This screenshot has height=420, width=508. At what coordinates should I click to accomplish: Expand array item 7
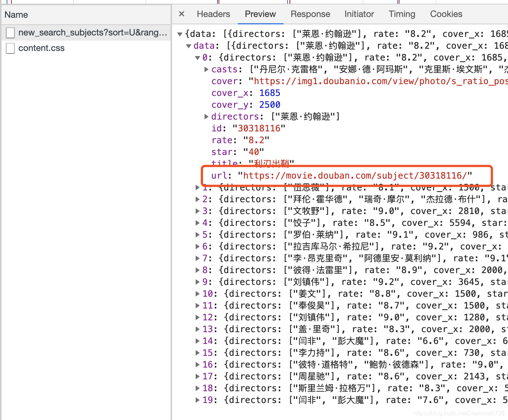pos(198,258)
